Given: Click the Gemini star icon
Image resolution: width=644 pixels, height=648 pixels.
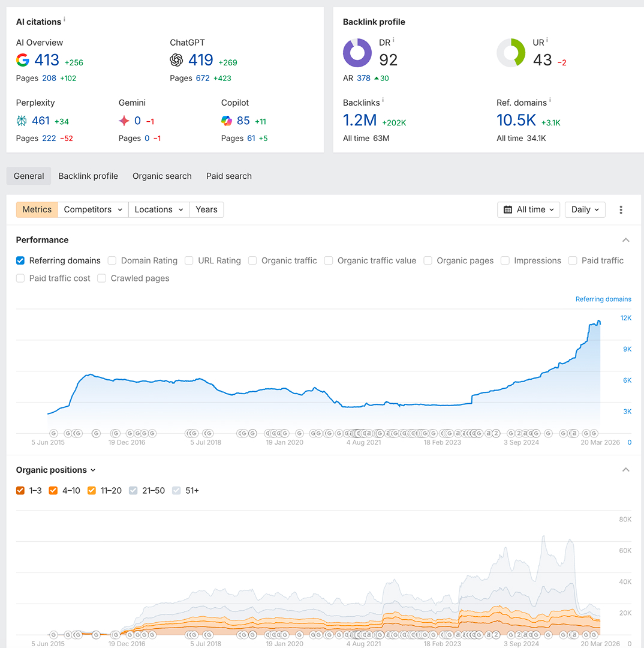Looking at the screenshot, I should 124,121.
